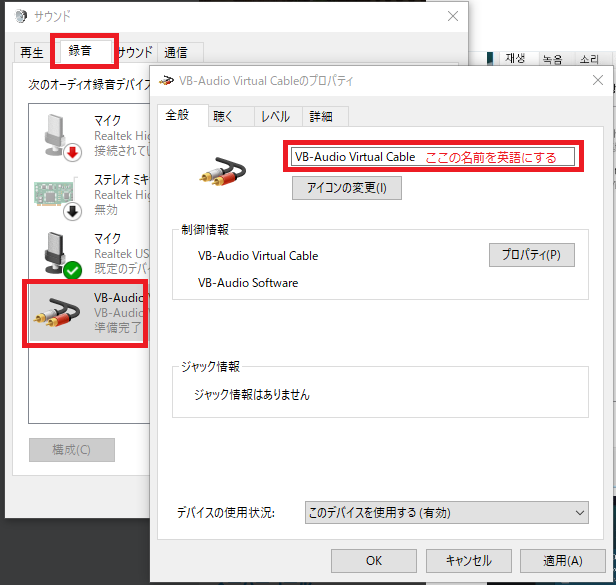Close the サウンド window
Screen dimensions: 616x585
tap(453, 16)
